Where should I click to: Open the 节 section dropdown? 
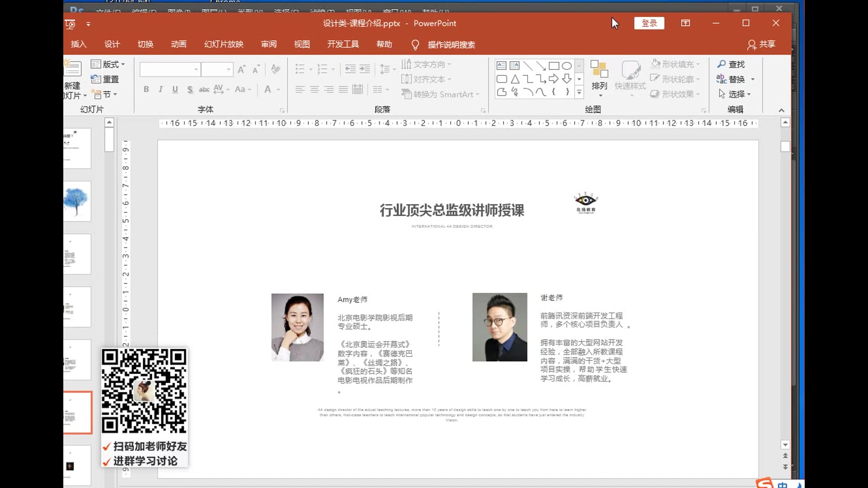(104, 94)
